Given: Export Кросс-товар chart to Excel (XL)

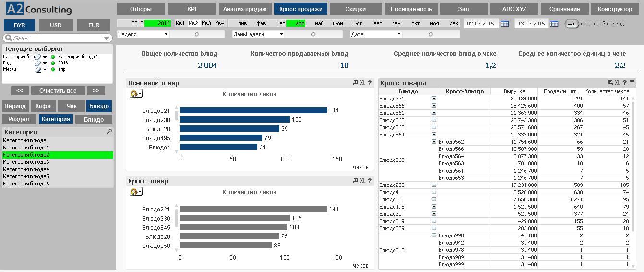Looking at the screenshot, I should pyautogui.click(x=363, y=181).
